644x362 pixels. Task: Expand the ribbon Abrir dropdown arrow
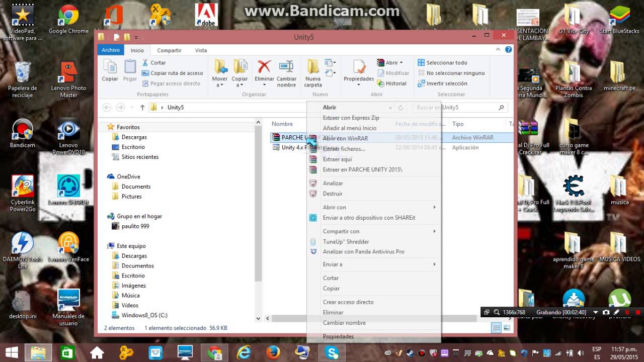coord(401,63)
